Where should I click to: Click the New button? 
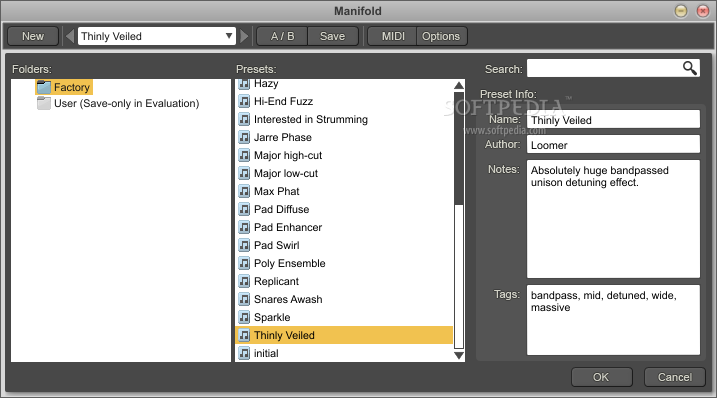click(33, 36)
